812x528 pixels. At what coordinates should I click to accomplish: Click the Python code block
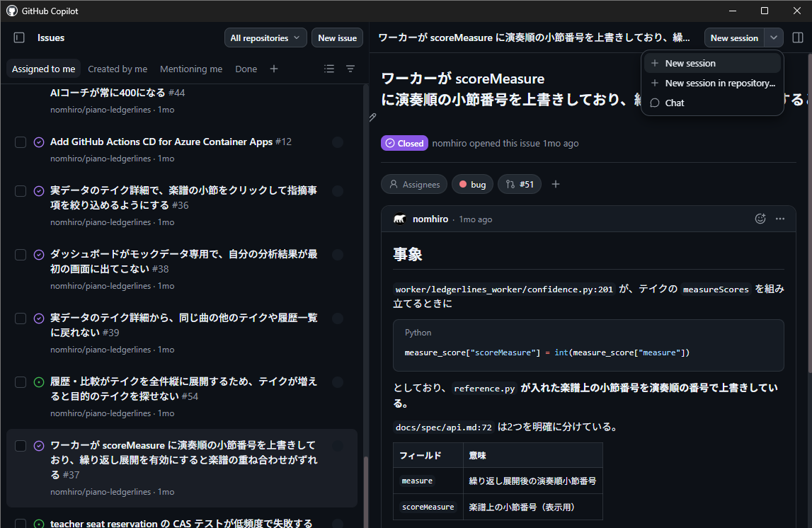tap(588, 345)
